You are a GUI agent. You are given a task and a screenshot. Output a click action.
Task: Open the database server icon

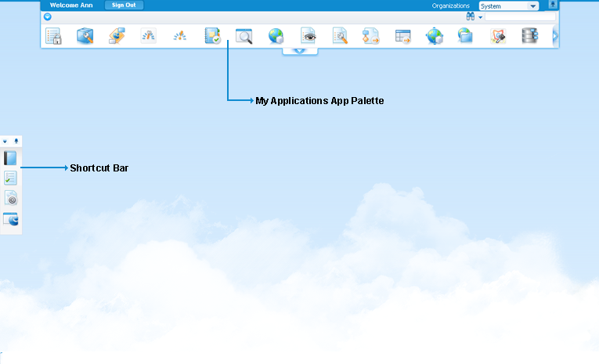click(530, 36)
